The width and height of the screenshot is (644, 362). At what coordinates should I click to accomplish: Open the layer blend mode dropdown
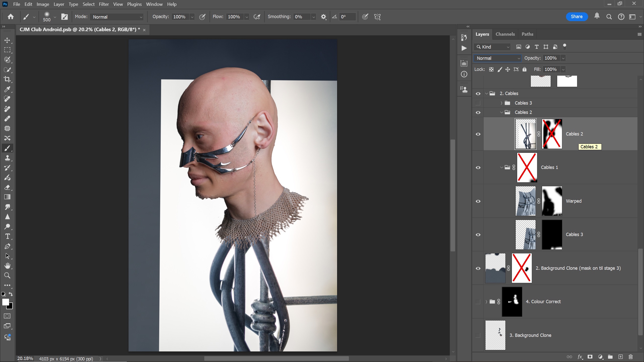pos(497,58)
